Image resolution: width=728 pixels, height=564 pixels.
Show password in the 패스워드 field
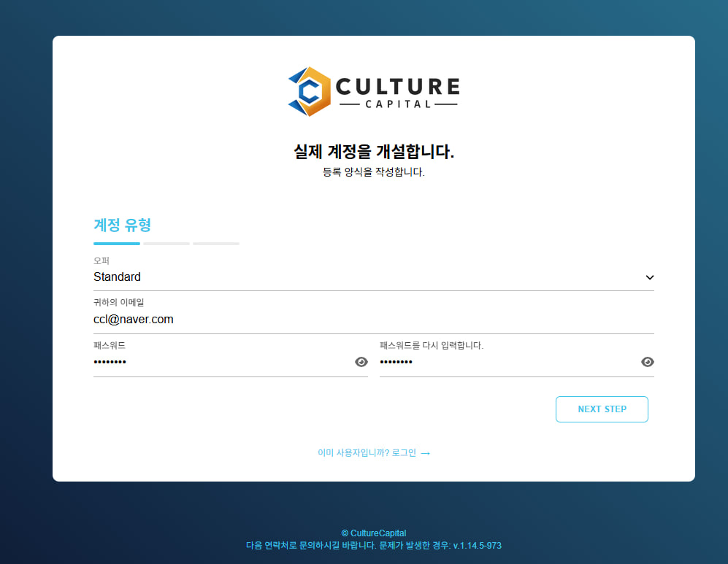tap(361, 362)
